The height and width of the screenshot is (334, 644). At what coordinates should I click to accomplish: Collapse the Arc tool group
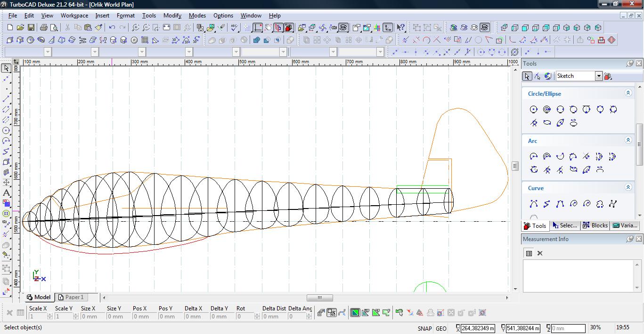[x=628, y=141]
